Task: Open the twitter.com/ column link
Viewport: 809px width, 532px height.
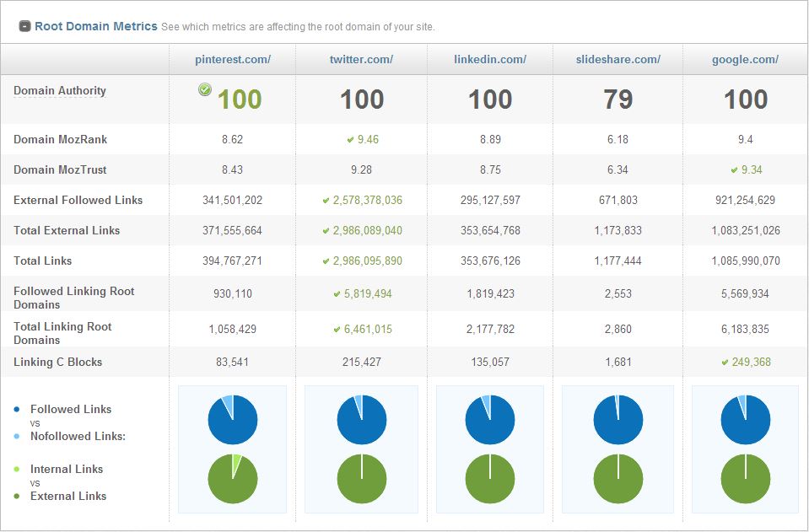Action: coord(361,59)
